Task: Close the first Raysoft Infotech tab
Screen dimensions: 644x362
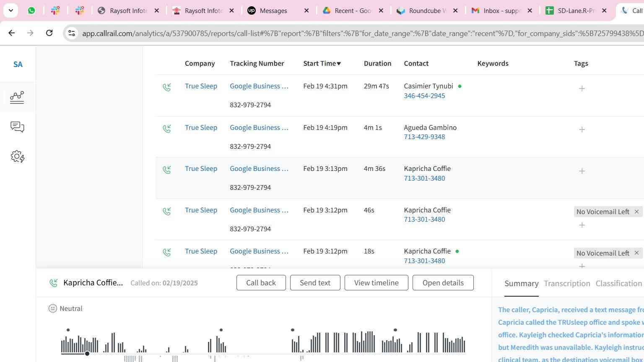Action: tap(157, 10)
